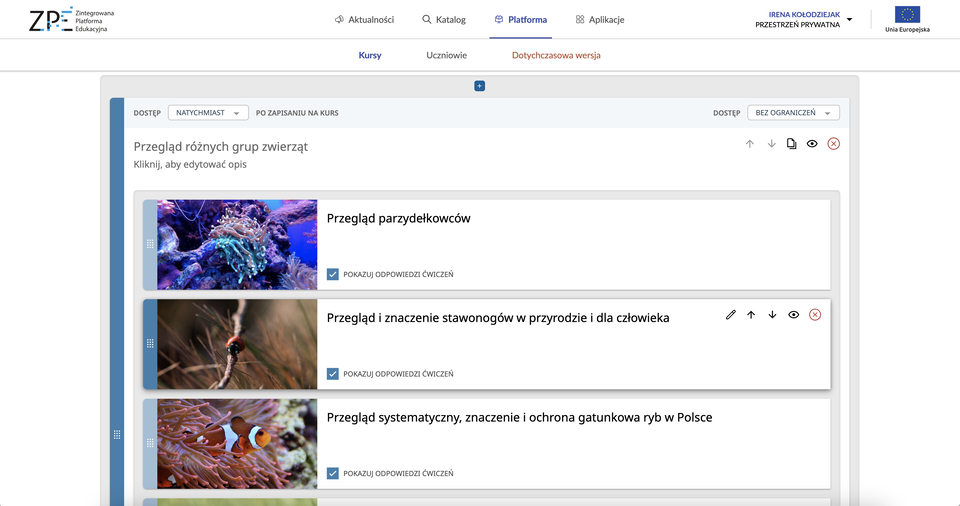Toggle section visibility eye icon
The height and width of the screenshot is (506, 960).
[812, 144]
